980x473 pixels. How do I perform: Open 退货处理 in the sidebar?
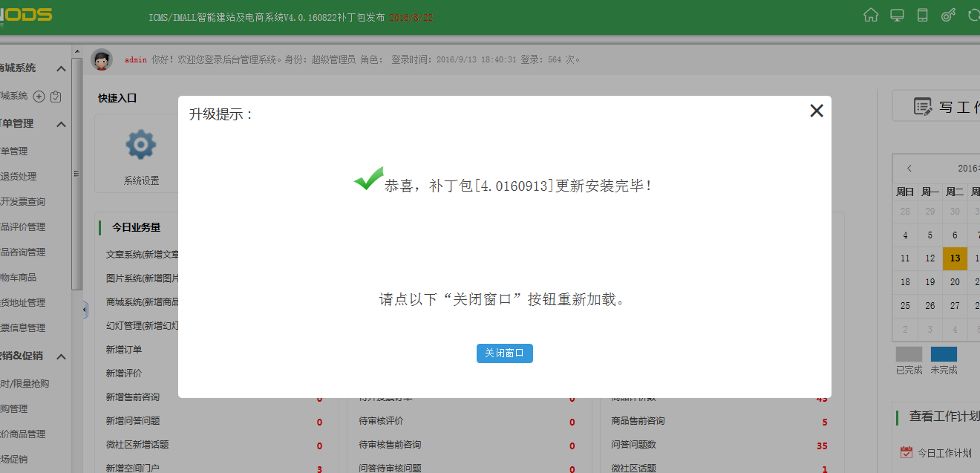(x=19, y=177)
